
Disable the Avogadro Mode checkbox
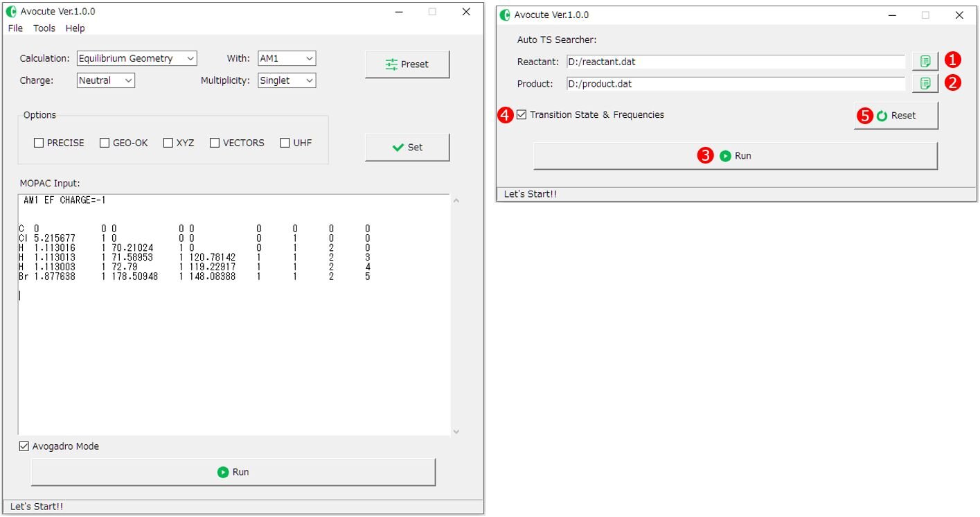tap(22, 446)
